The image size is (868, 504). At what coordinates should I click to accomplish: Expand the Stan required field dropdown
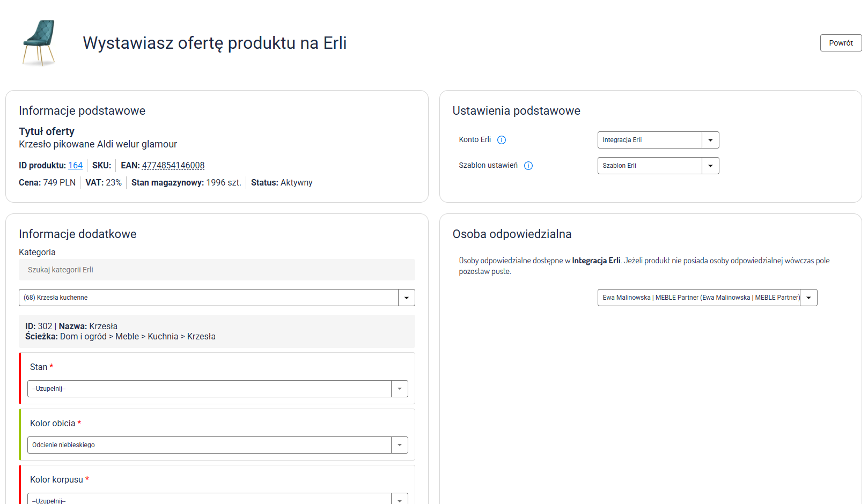tap(209, 389)
